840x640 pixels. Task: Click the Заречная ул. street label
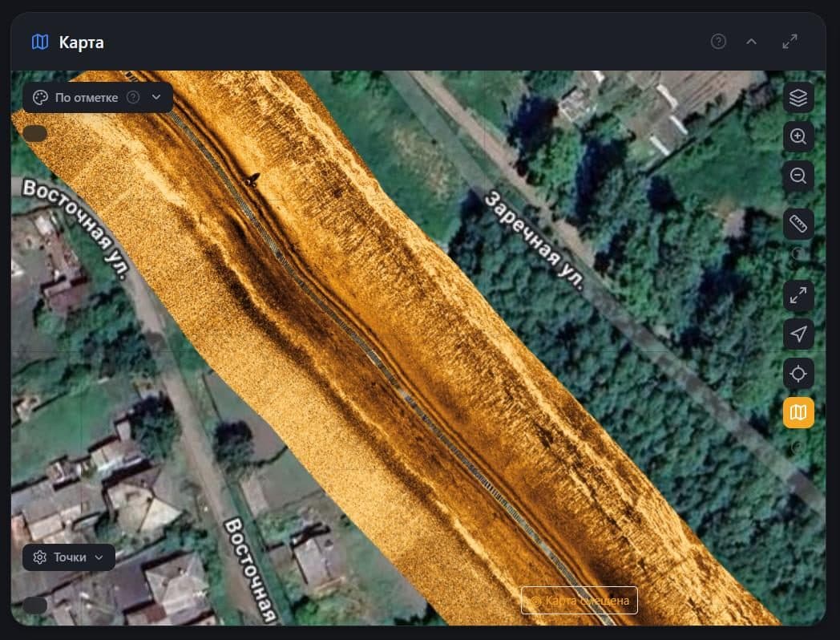534,240
